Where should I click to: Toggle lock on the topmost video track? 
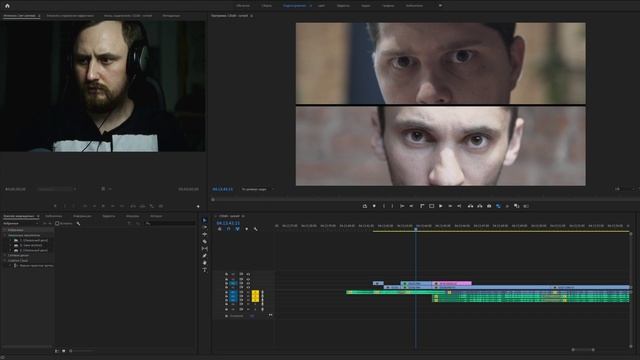[227, 274]
